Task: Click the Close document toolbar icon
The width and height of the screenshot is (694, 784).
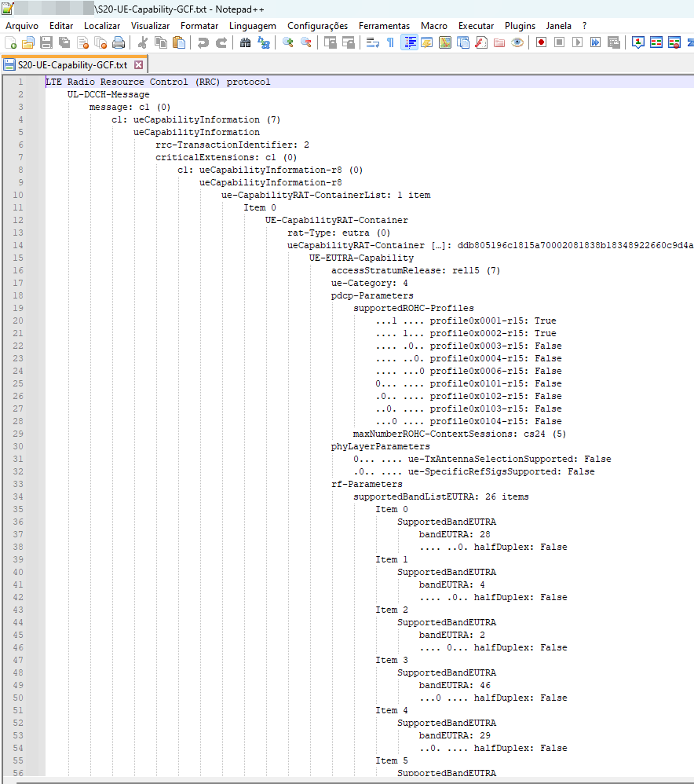Action: (83, 43)
